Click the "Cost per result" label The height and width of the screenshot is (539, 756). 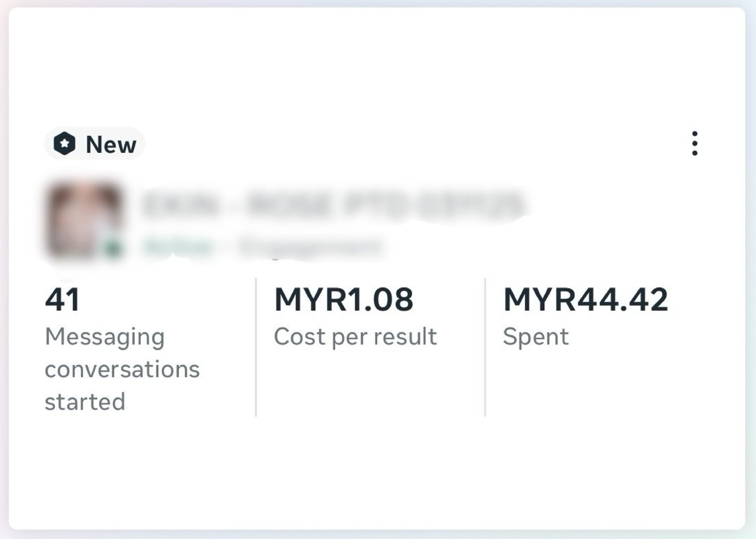pyautogui.click(x=355, y=337)
